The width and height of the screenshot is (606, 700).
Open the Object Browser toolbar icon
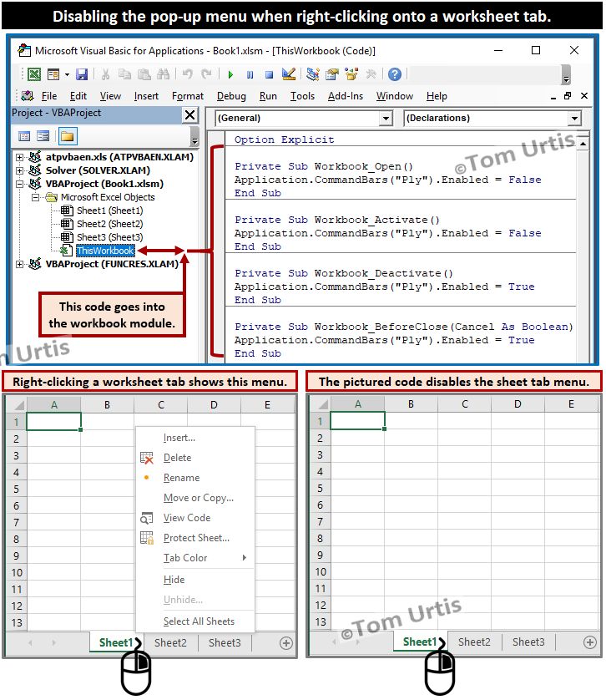(351, 74)
